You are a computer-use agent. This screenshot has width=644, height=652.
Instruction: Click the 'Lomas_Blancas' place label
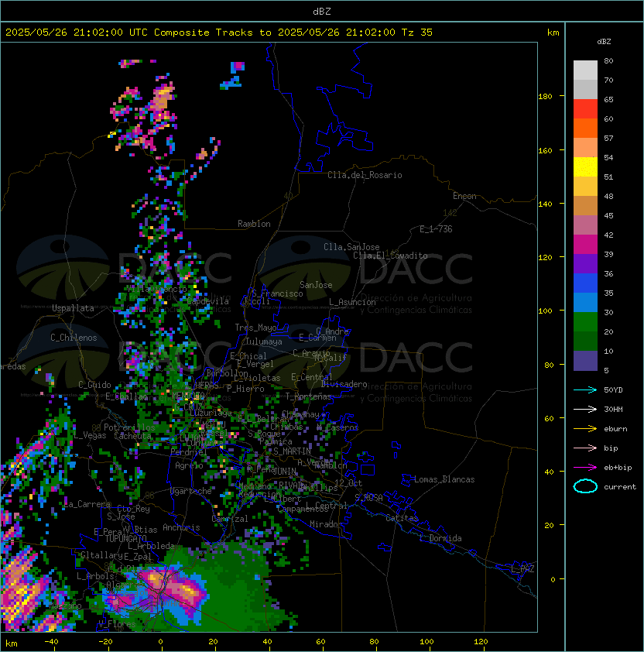(444, 479)
